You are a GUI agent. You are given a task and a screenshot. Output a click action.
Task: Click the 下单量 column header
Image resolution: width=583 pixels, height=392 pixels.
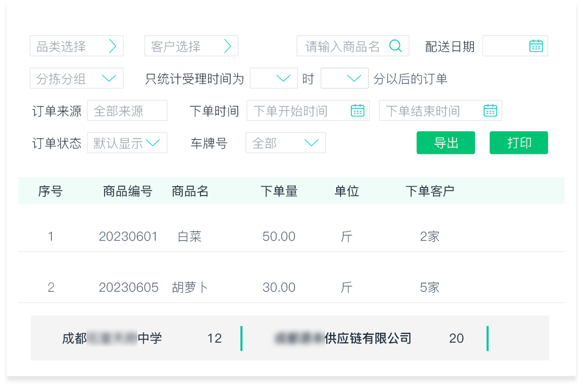click(x=279, y=191)
